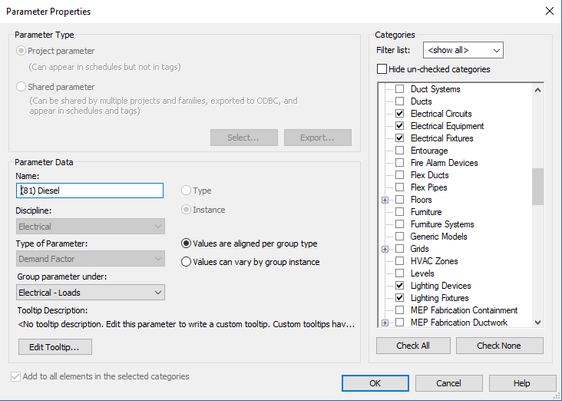The height and width of the screenshot is (401, 562).
Task: Check the Floors category checkbox
Action: [x=399, y=200]
